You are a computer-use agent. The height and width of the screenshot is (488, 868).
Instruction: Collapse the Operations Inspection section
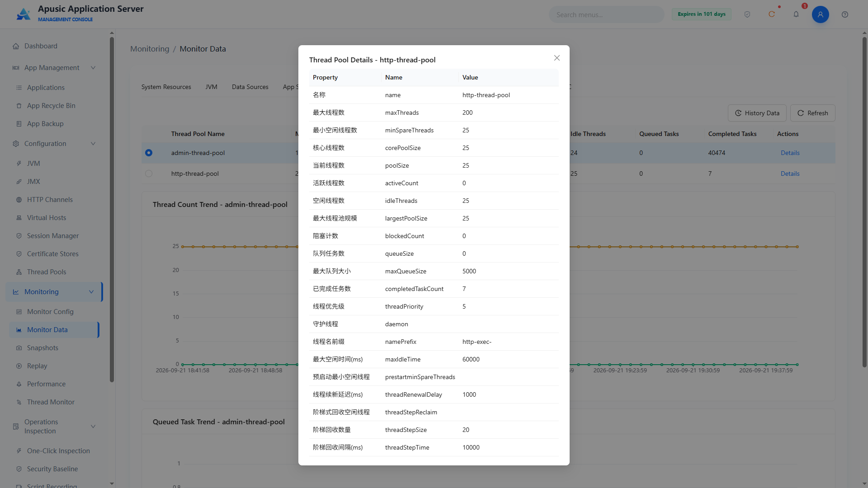(x=93, y=427)
